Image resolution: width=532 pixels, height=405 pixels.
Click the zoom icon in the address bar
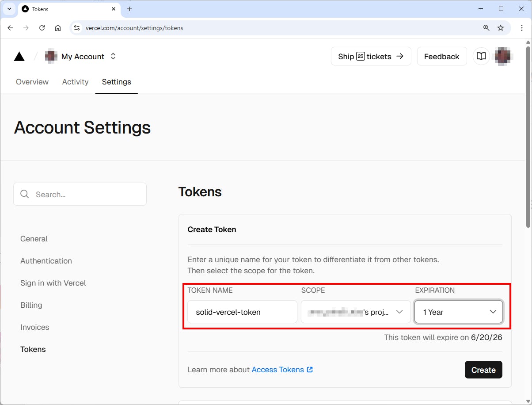486,28
